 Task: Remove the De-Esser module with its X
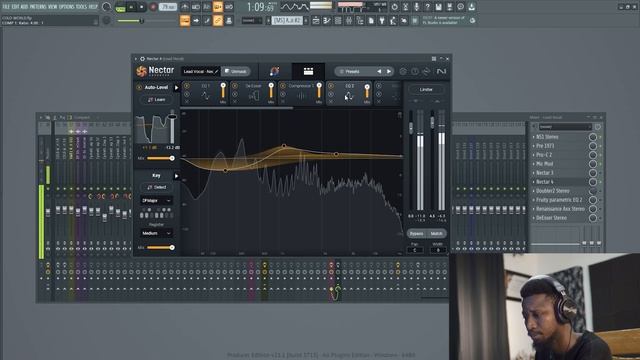tap(235, 102)
